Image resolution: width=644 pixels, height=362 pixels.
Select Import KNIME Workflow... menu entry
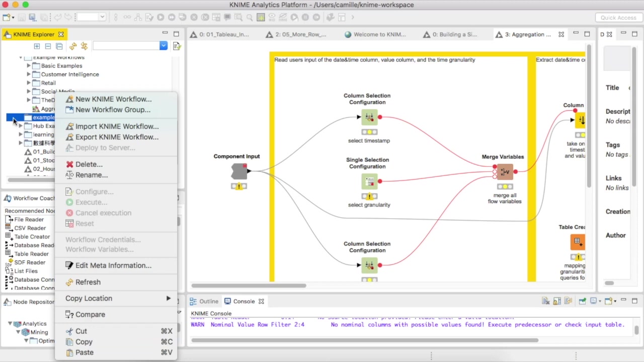[x=116, y=126]
